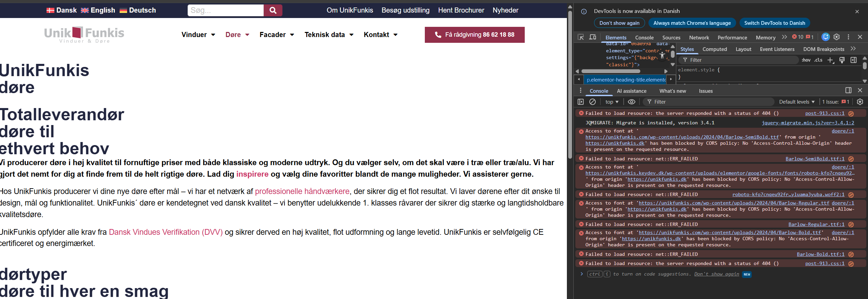Open the 'Hent Brochurer' top navigation link
The height and width of the screenshot is (299, 868).
[x=461, y=10]
